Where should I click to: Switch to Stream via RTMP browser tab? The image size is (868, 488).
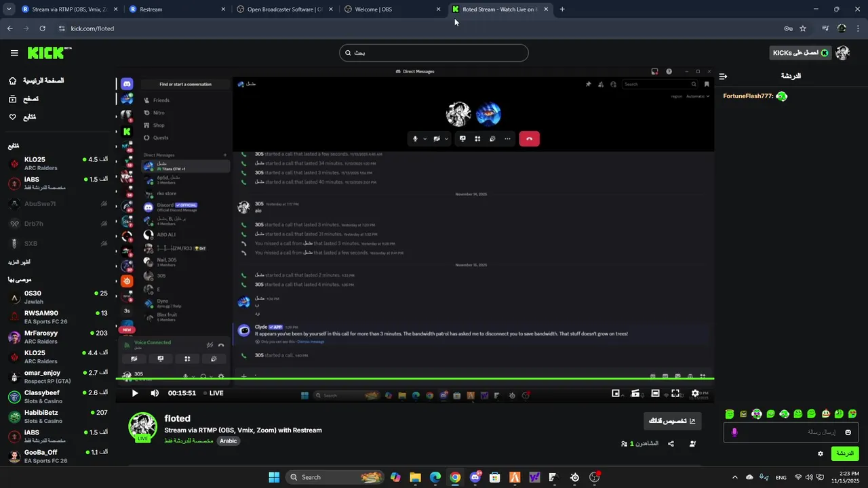click(70, 9)
